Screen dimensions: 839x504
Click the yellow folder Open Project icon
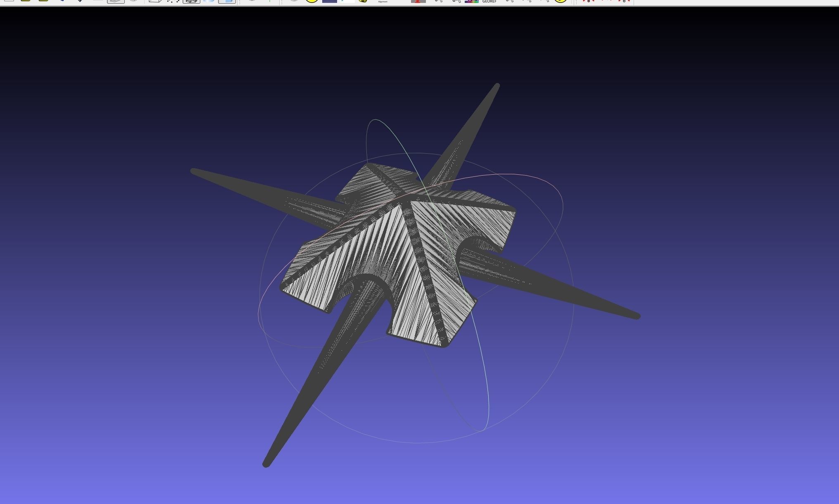click(26, 1)
